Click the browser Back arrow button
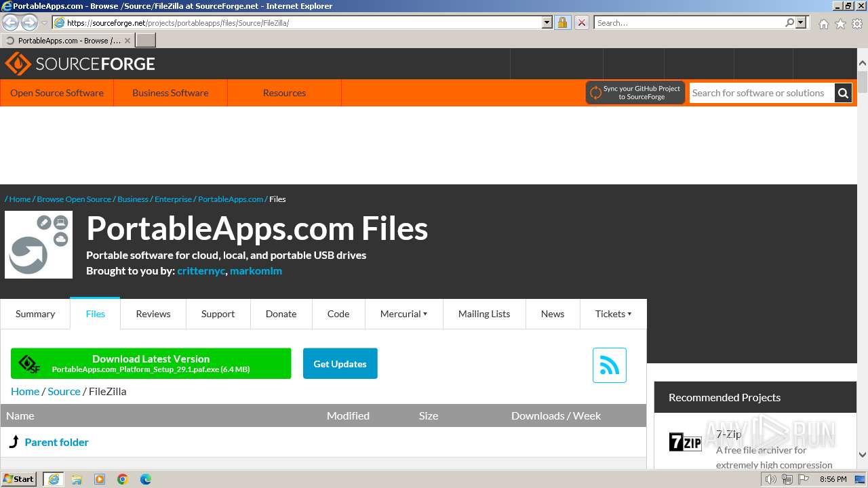 pyautogui.click(x=11, y=22)
